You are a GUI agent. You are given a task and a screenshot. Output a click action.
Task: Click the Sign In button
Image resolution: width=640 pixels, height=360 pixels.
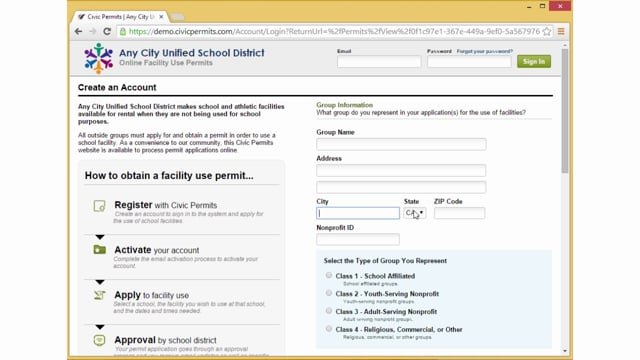(x=533, y=62)
